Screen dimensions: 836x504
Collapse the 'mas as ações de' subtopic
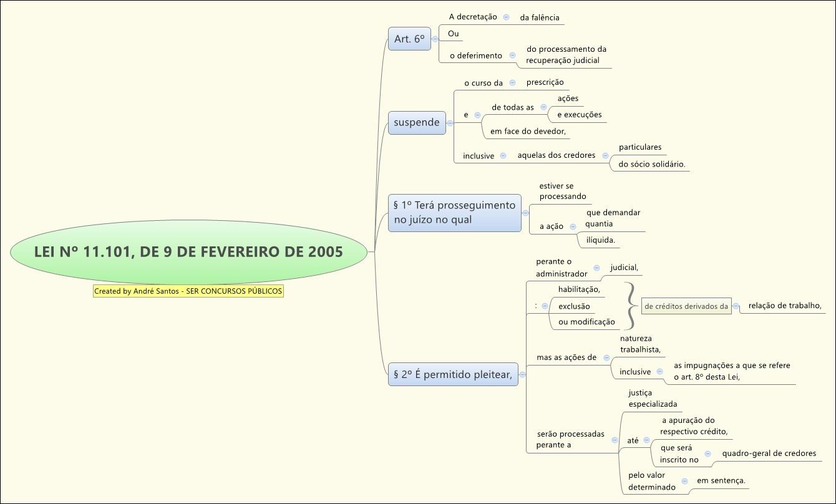606,357
